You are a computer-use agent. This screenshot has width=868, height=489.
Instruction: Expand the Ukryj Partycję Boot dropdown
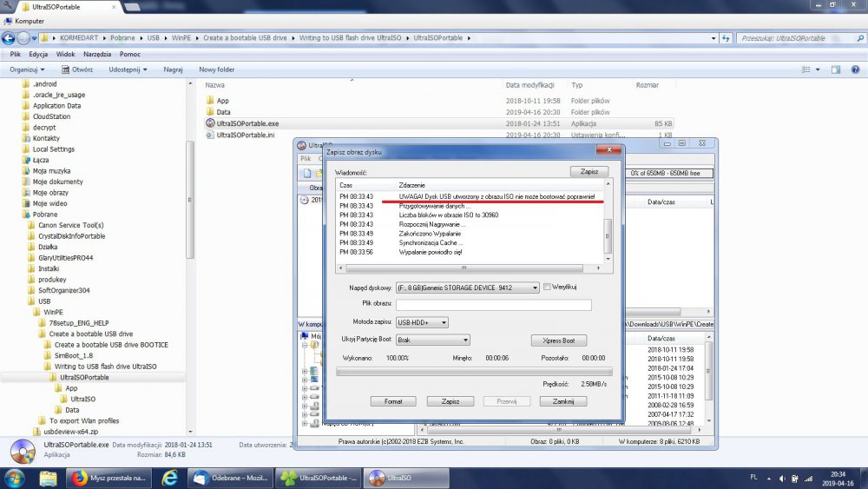pyautogui.click(x=432, y=340)
